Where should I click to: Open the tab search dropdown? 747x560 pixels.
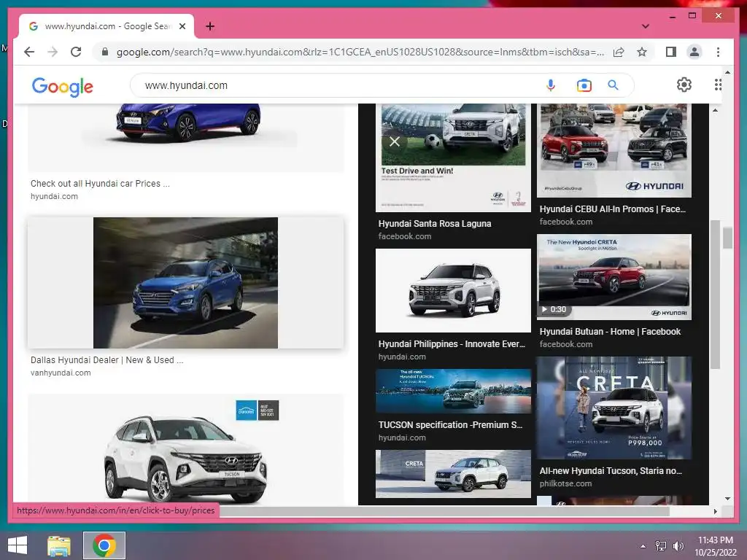tap(645, 26)
